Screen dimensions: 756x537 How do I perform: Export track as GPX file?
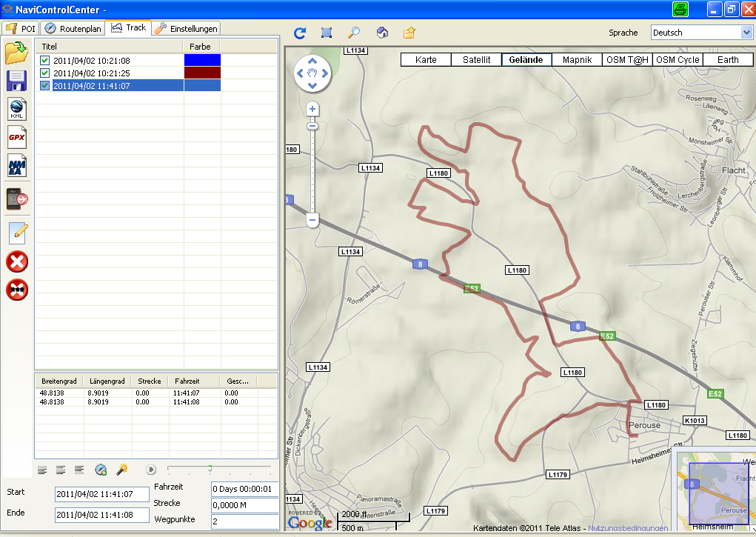pos(17,137)
